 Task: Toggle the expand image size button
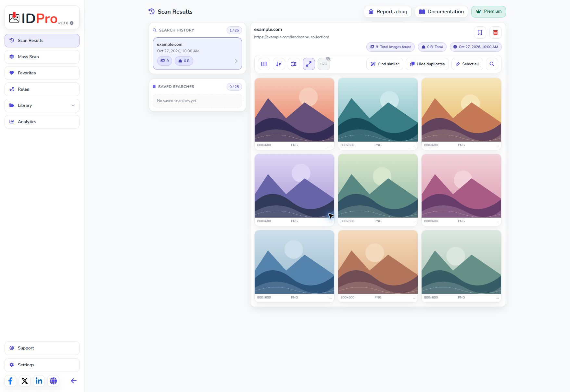[309, 64]
